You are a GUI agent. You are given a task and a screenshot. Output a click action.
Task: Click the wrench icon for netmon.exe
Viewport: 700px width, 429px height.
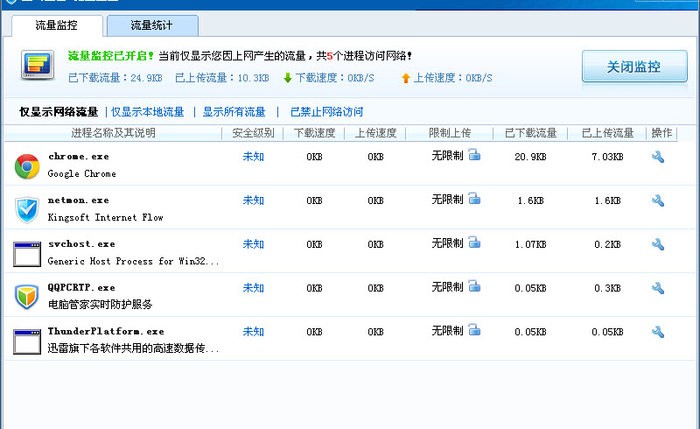658,200
